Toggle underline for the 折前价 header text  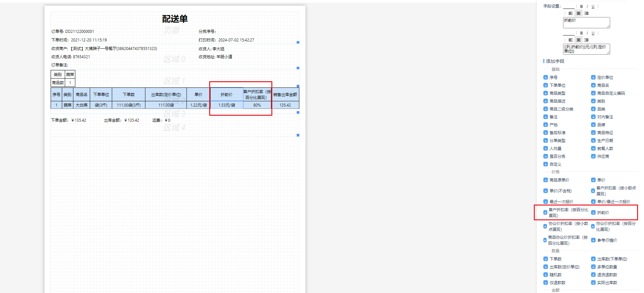(x=593, y=6)
